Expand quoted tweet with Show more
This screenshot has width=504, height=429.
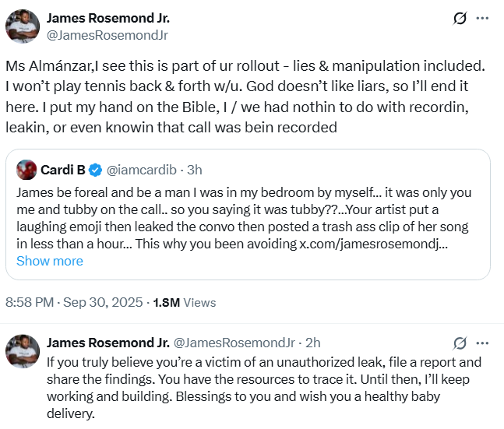[x=49, y=261]
